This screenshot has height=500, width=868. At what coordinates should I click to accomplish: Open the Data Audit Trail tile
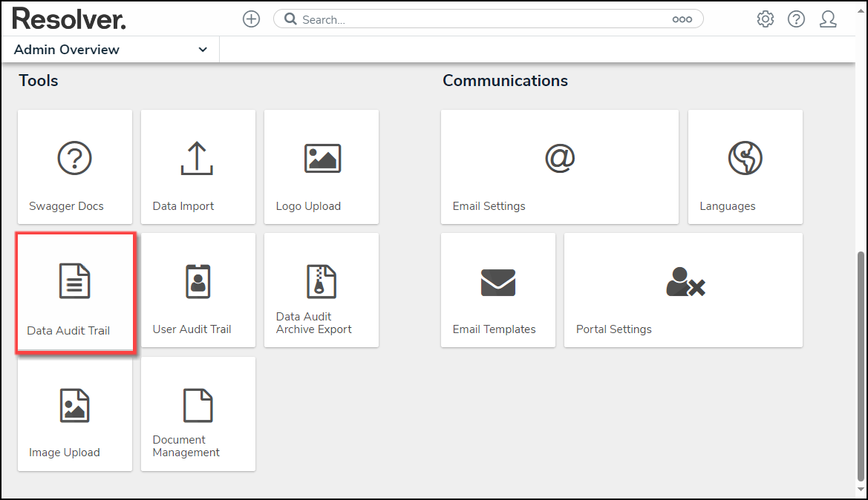[74, 292]
